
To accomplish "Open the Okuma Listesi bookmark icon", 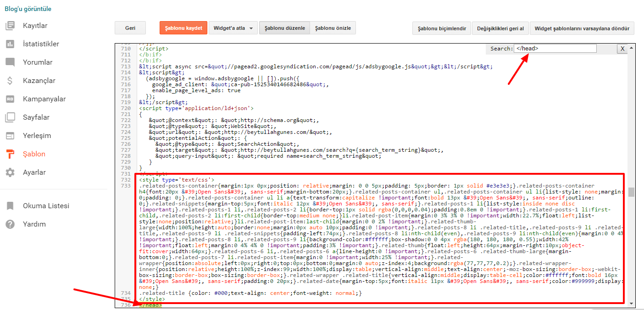I will click(10, 206).
